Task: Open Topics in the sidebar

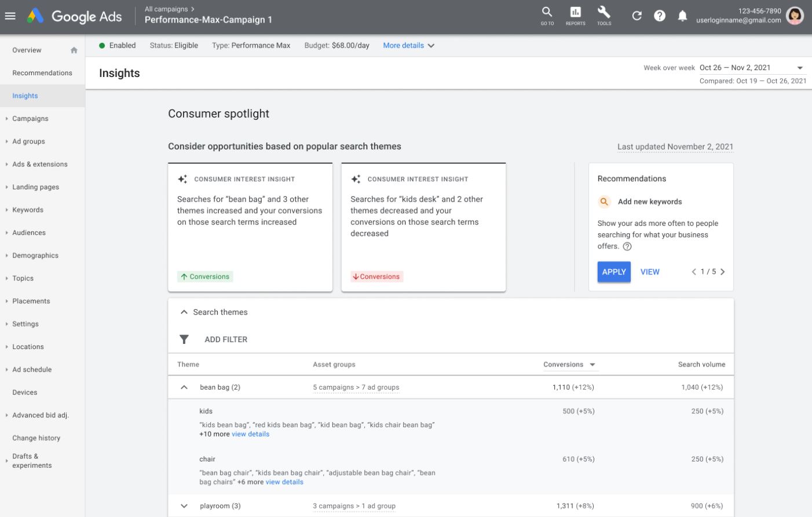Action: 23,278
